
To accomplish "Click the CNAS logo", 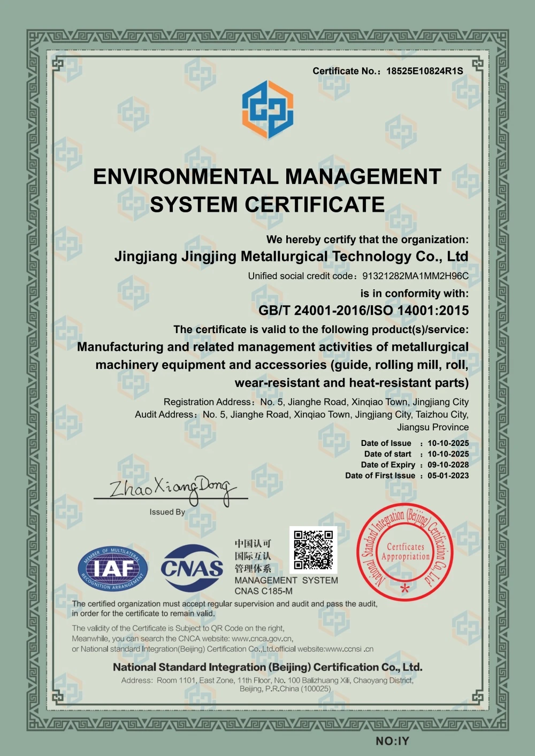I will (x=192, y=568).
